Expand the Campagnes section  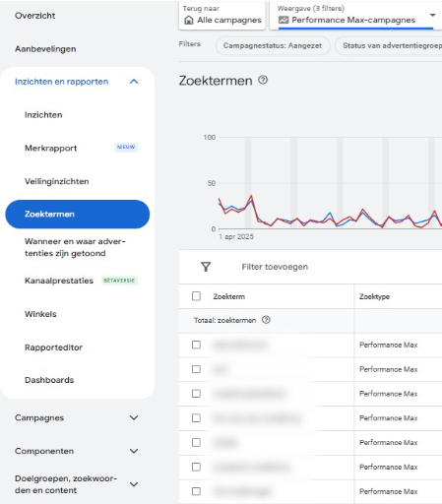pyautogui.click(x=134, y=417)
